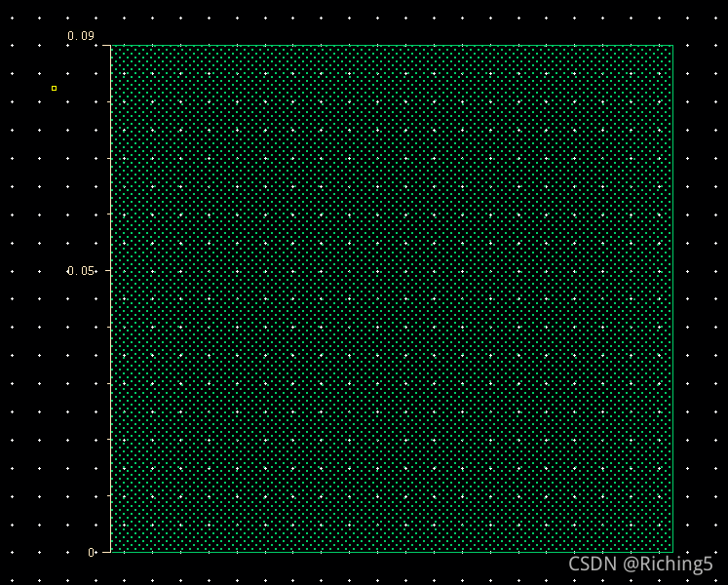The height and width of the screenshot is (585, 728).
Task: Click the ruler tick mark beside 0.09
Action: (x=105, y=46)
